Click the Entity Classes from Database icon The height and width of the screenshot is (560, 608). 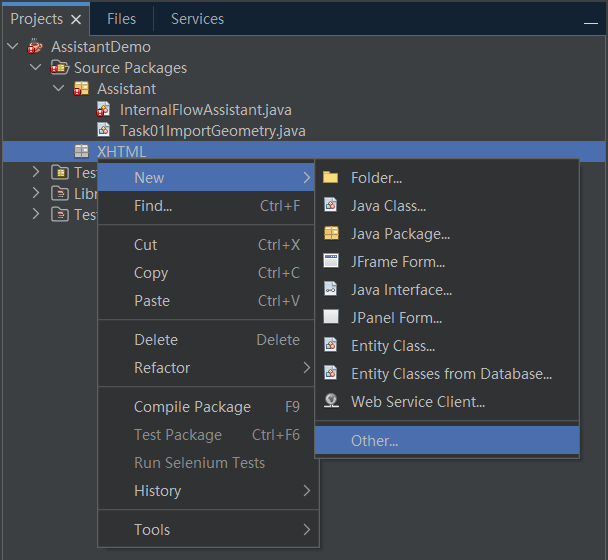coord(331,374)
